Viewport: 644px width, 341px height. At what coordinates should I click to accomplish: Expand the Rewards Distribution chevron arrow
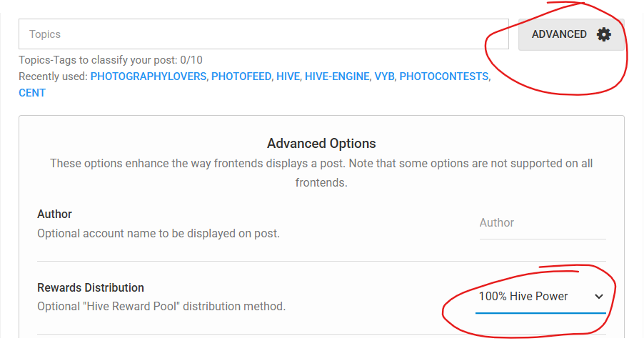tap(598, 297)
